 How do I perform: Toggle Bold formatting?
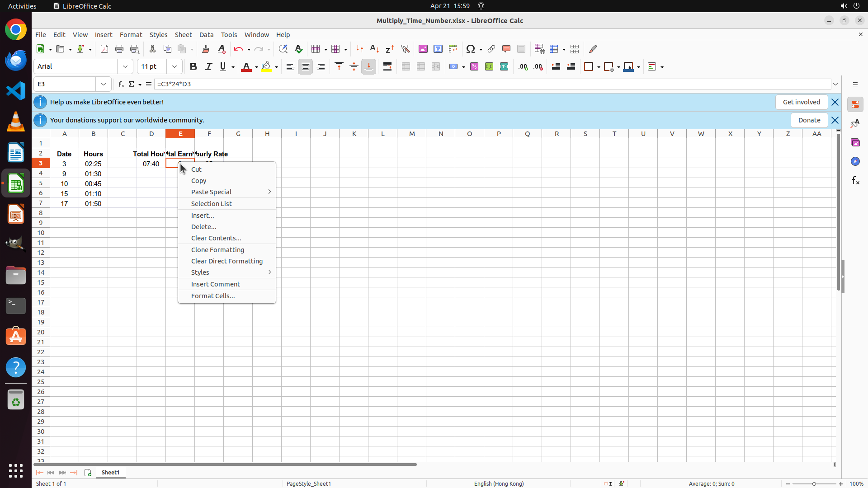193,66
